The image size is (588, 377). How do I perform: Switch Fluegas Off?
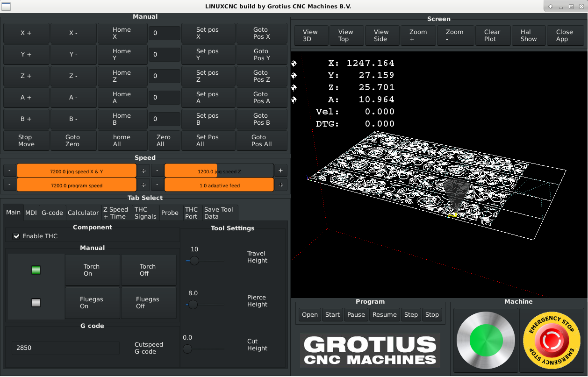tap(148, 303)
